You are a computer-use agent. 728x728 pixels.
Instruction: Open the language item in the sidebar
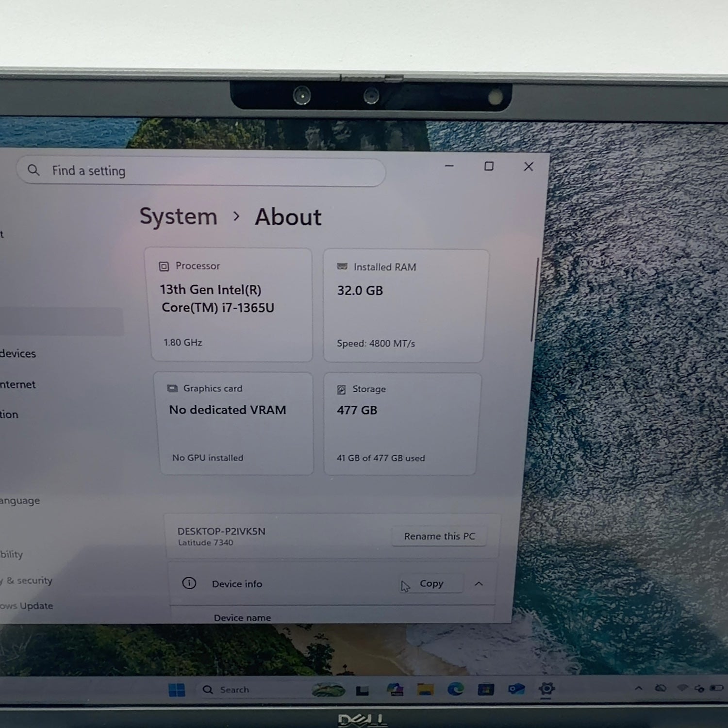20,500
